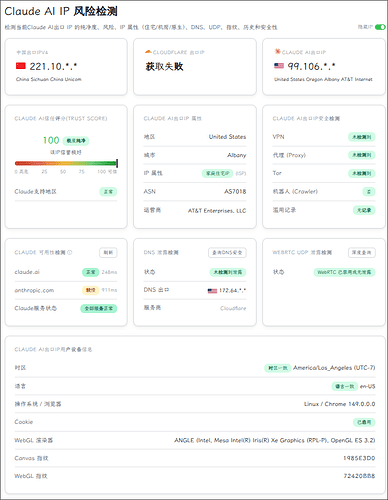The image size is (388, 500).
Task: Click the Cookie enabled badge
Action: [x=364, y=422]
